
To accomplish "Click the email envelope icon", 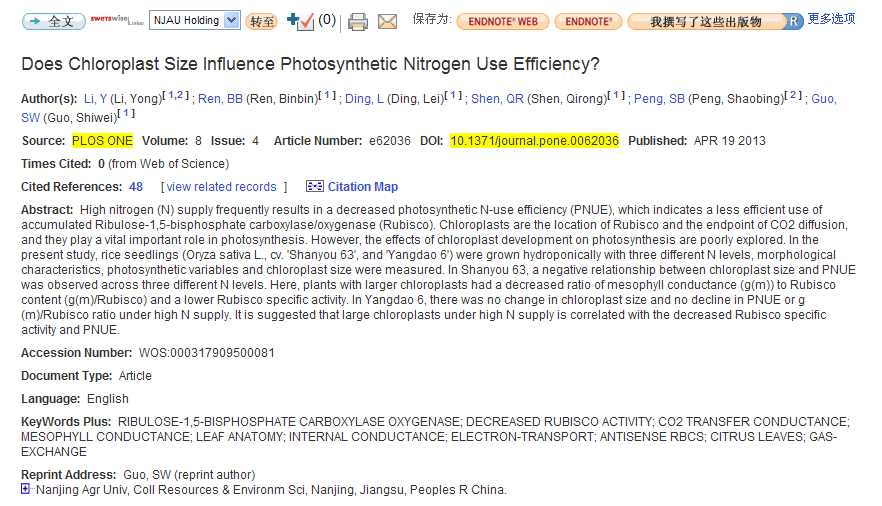I will (x=387, y=21).
